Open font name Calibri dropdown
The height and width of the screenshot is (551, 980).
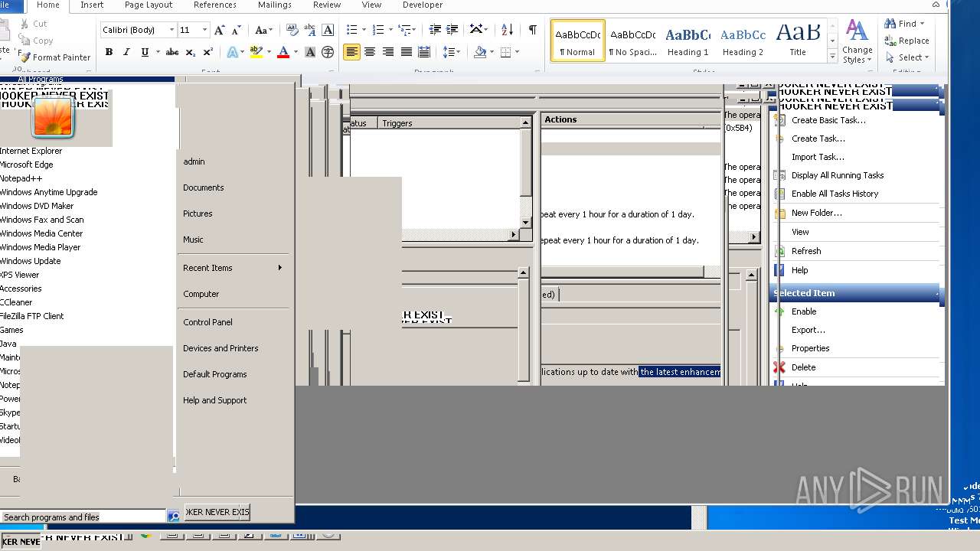[x=171, y=30]
